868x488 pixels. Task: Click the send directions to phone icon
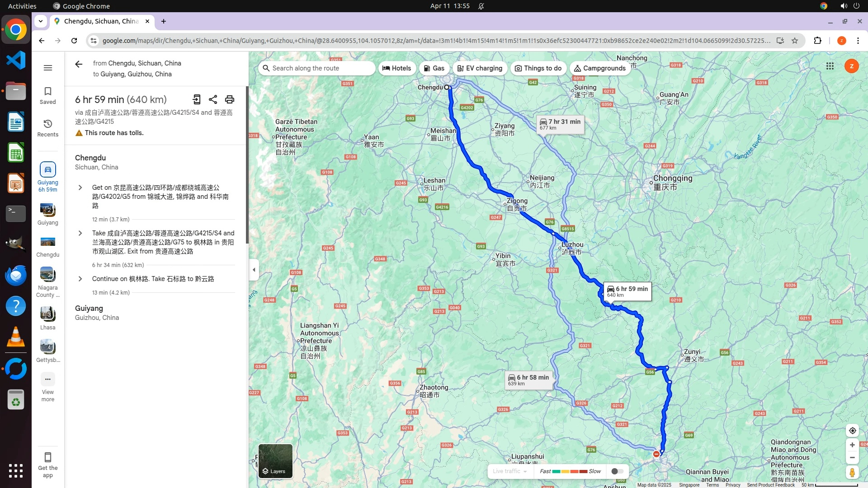[197, 99]
